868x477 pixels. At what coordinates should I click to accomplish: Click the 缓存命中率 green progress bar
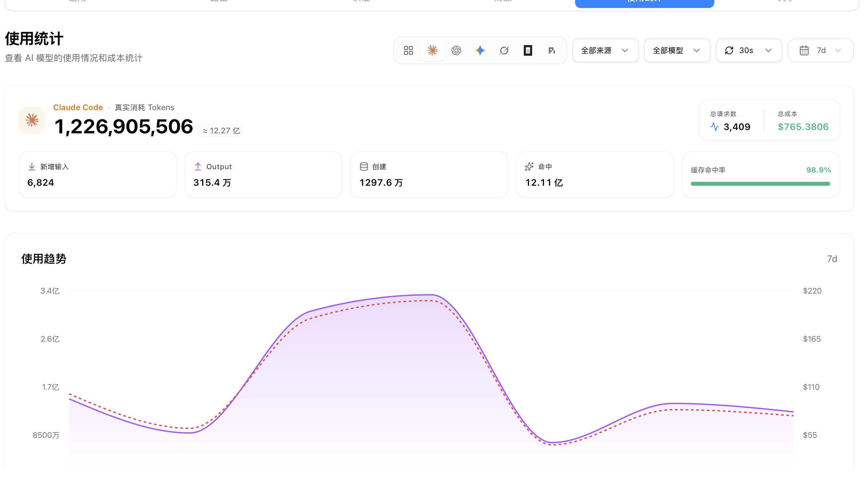click(x=760, y=184)
